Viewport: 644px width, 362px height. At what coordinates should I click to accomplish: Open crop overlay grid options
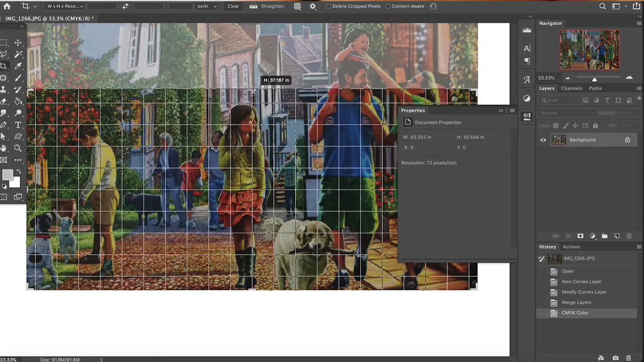298,6
